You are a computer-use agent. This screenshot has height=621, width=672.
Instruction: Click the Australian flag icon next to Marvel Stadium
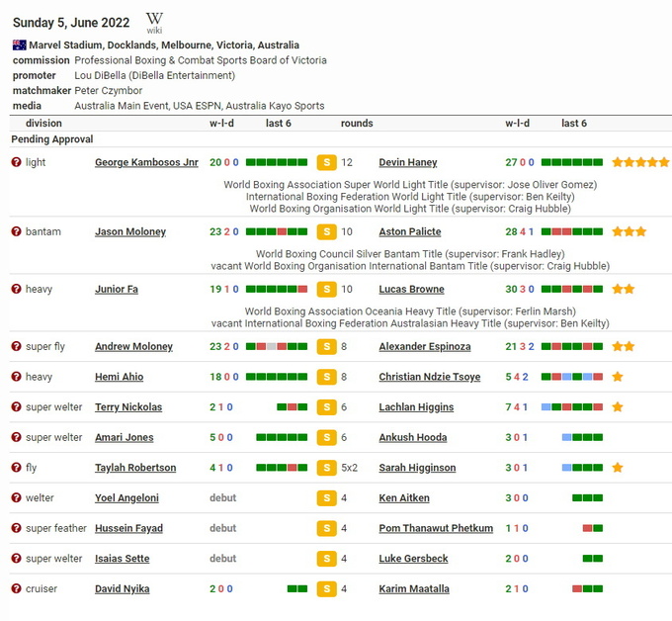coord(19,45)
